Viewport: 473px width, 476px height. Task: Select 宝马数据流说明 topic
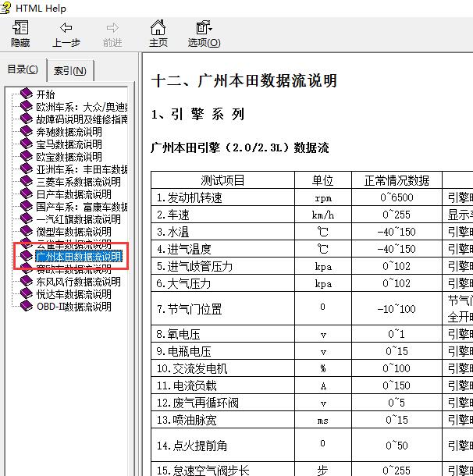[x=69, y=144]
